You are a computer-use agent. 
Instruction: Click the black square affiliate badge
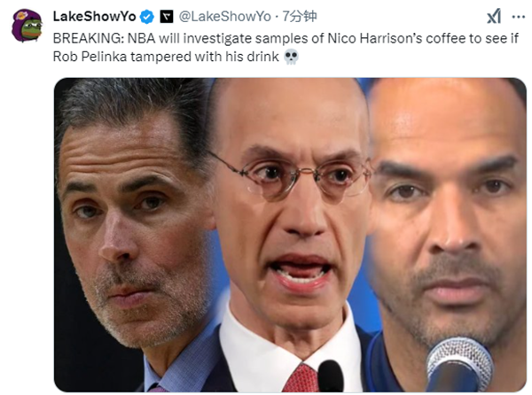tap(167, 17)
